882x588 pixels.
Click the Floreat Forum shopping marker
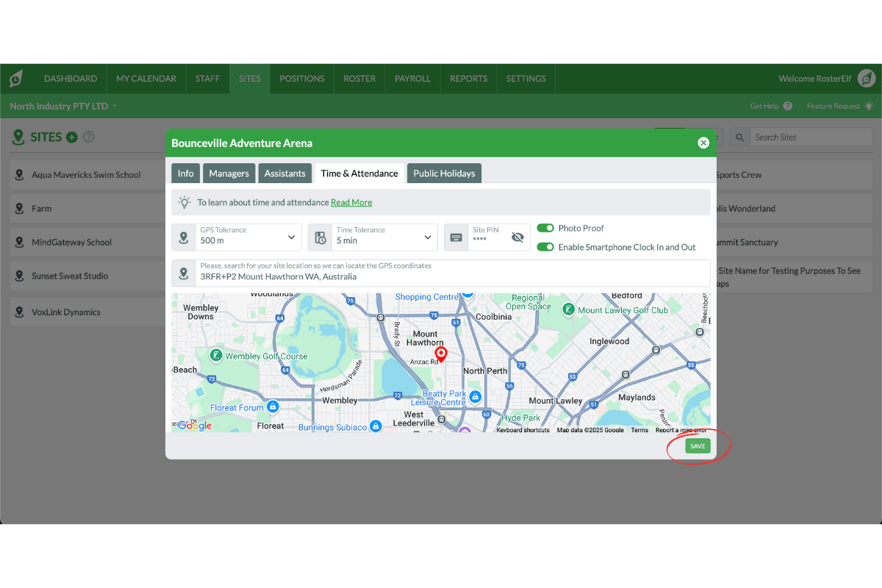273,406
